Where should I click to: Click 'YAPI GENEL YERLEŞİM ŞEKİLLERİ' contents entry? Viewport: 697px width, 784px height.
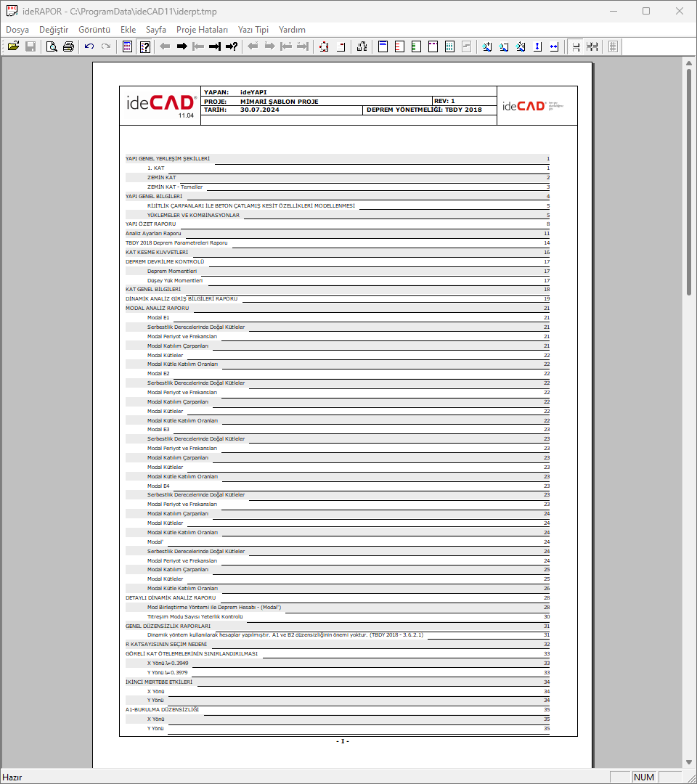[168, 158]
